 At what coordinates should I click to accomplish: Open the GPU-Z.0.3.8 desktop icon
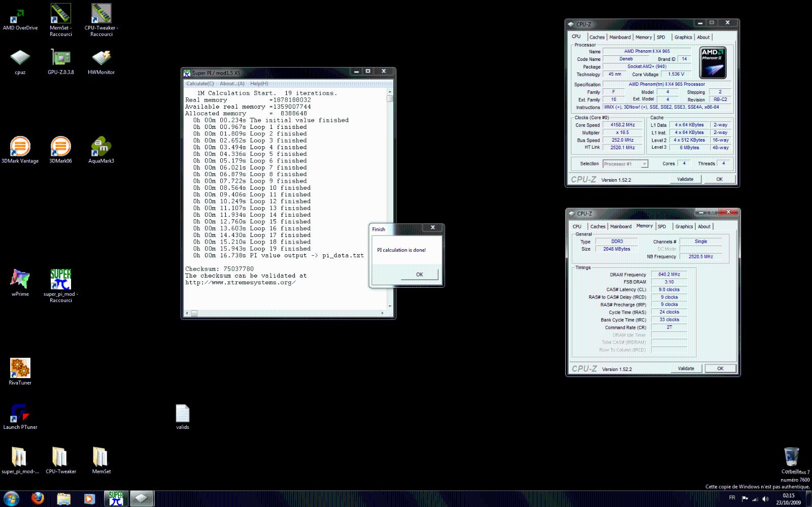coord(61,62)
